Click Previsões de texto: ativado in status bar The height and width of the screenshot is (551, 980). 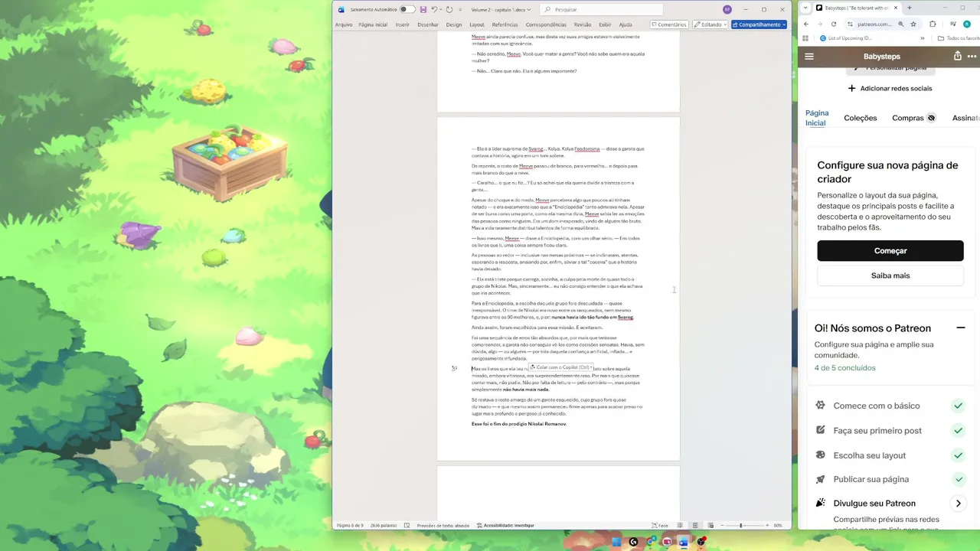click(x=443, y=526)
